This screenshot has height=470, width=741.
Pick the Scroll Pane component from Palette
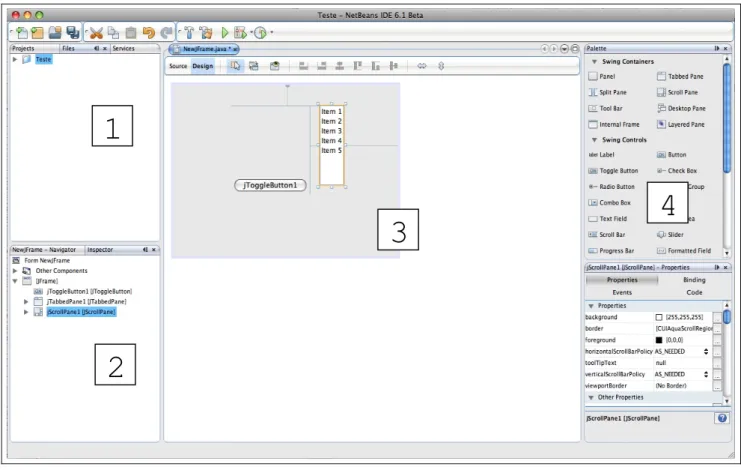[x=677, y=92]
